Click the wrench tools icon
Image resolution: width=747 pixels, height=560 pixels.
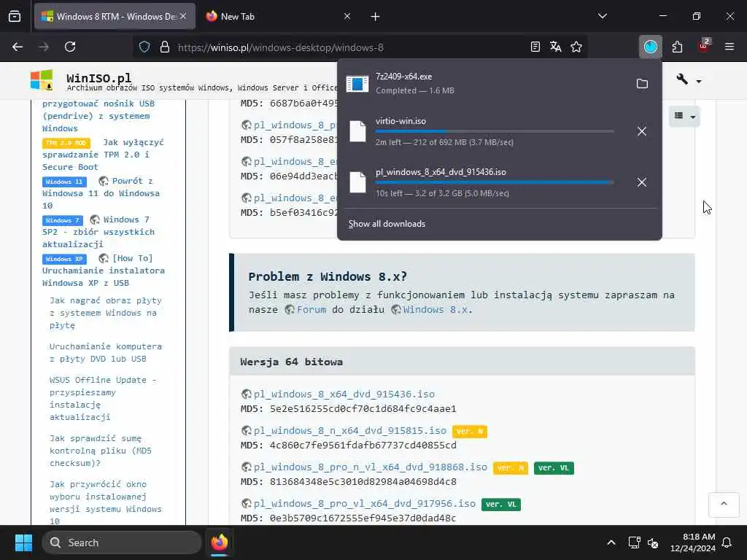(x=682, y=79)
